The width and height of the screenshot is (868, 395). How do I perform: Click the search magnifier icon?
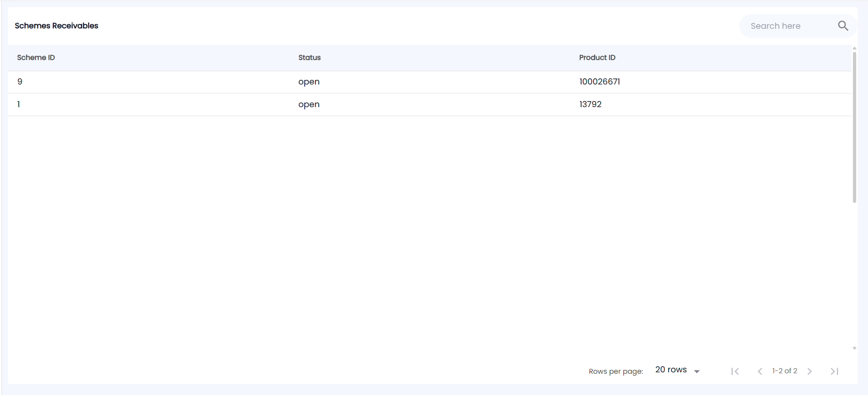[x=843, y=26]
